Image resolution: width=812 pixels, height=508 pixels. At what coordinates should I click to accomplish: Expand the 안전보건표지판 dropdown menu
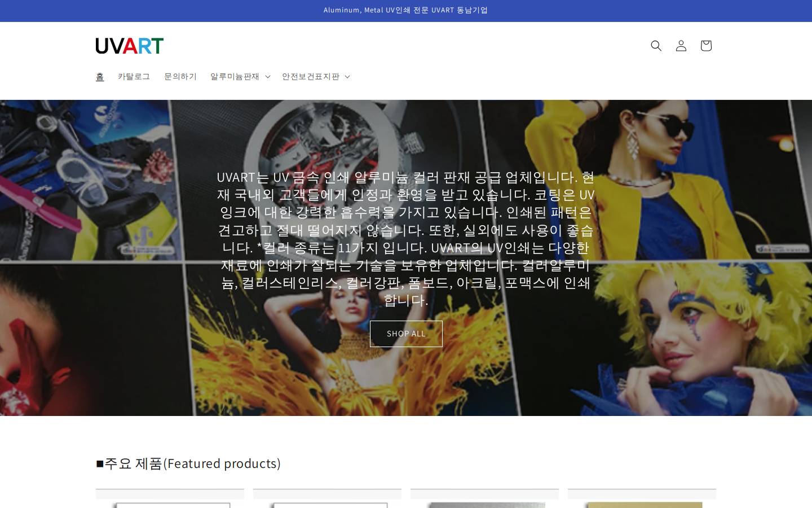[316, 77]
